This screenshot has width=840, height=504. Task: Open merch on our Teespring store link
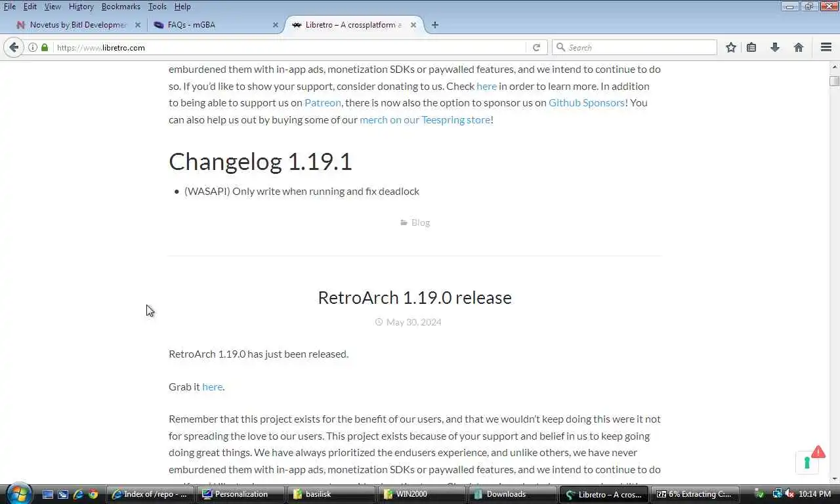(x=425, y=119)
